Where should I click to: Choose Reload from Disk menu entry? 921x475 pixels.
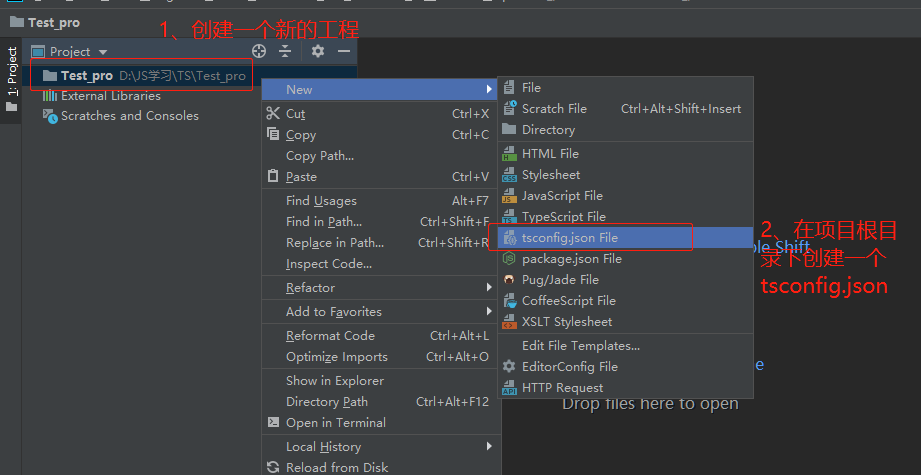point(379,467)
